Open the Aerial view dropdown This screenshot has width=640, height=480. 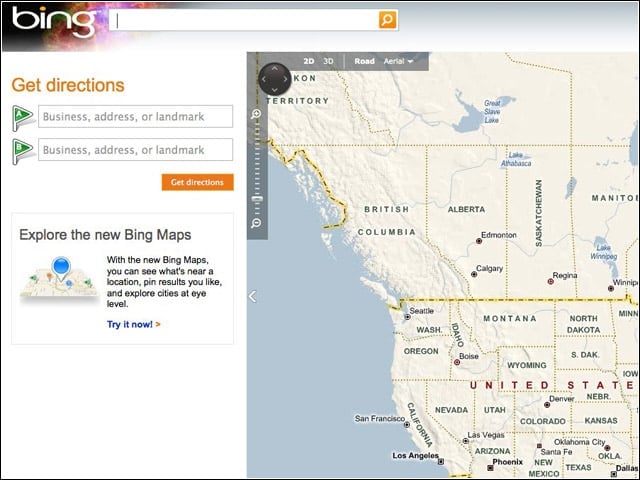(x=398, y=61)
